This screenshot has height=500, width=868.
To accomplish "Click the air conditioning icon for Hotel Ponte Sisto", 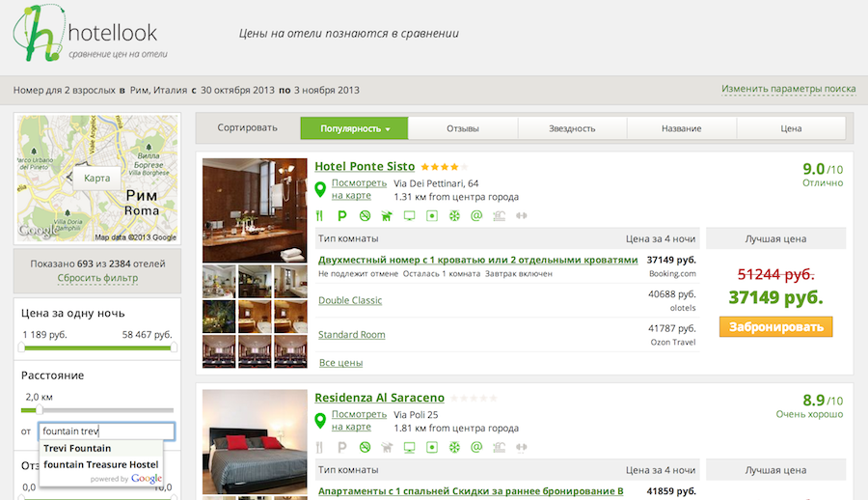I will [454, 215].
